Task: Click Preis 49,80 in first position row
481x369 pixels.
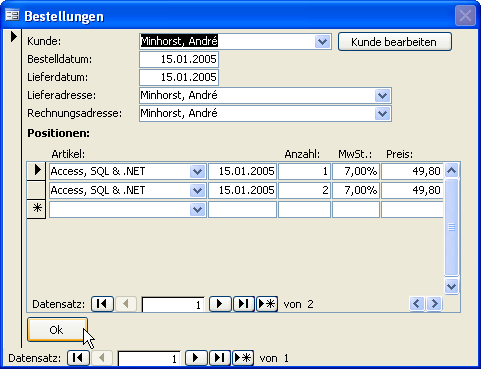Action: click(x=412, y=171)
